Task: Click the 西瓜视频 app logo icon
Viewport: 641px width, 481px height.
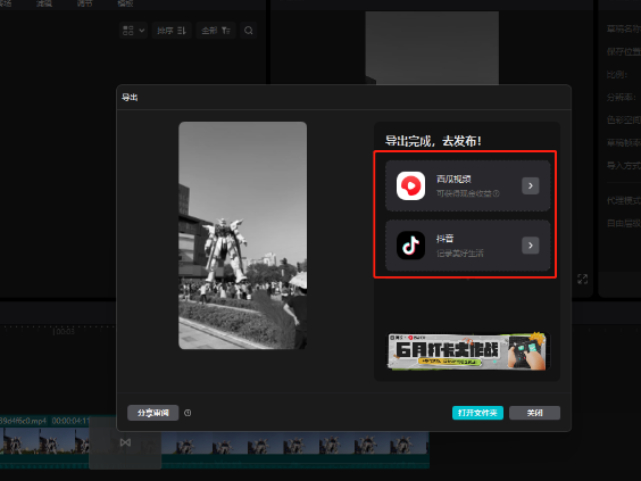Action: (411, 186)
